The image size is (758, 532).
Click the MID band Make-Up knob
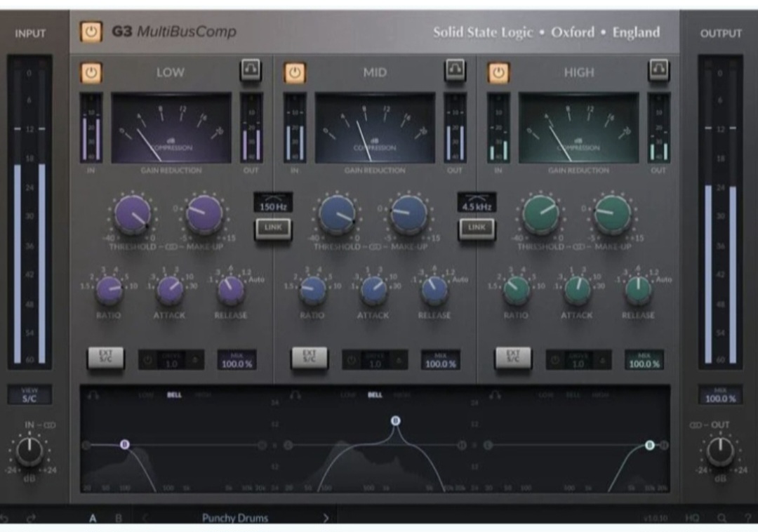pos(408,213)
